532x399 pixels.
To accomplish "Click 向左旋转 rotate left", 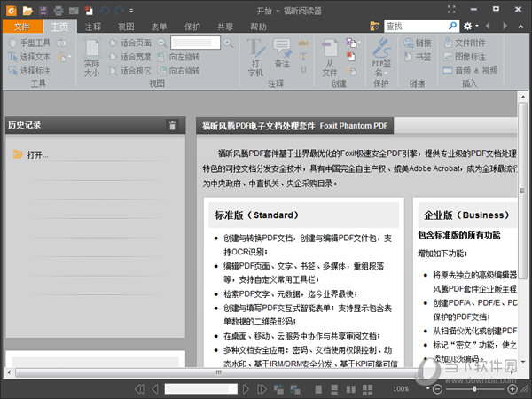I will pyautogui.click(x=178, y=57).
